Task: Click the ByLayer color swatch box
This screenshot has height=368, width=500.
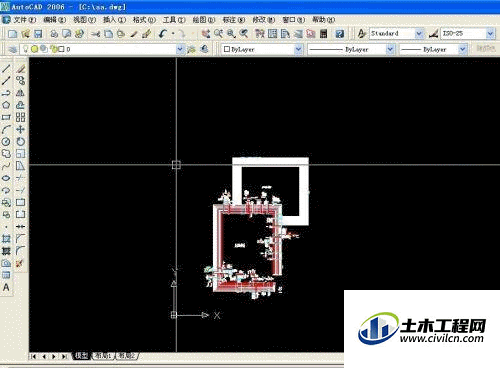Action: point(227,49)
